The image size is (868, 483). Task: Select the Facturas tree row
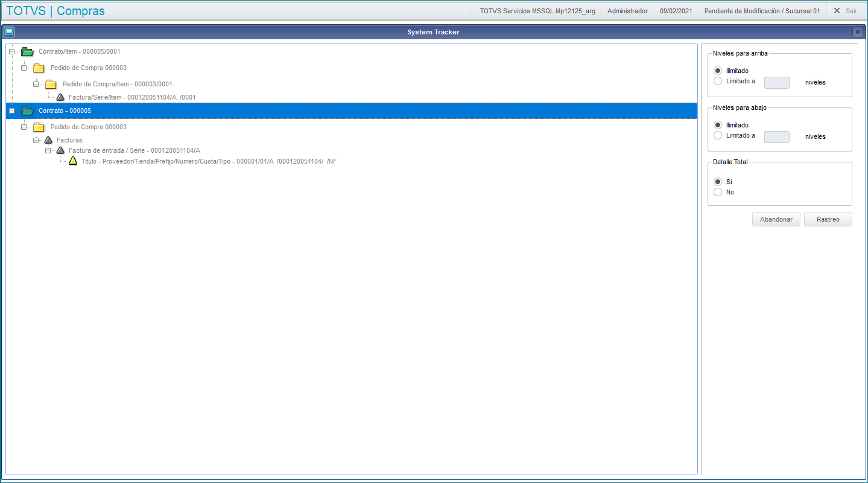coord(69,140)
